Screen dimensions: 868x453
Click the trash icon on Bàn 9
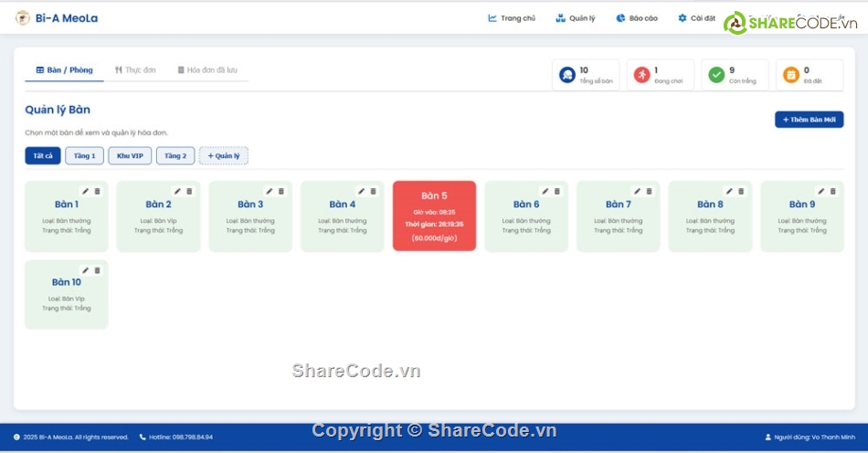833,192
